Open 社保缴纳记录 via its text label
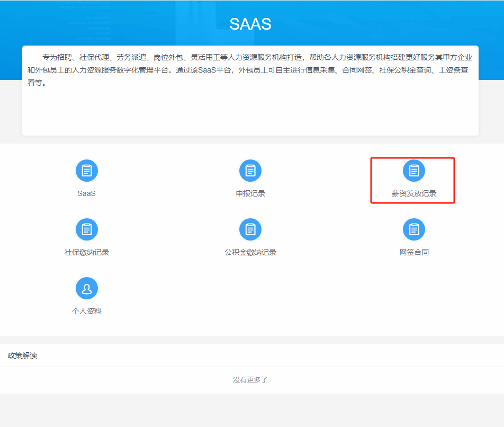 (87, 252)
